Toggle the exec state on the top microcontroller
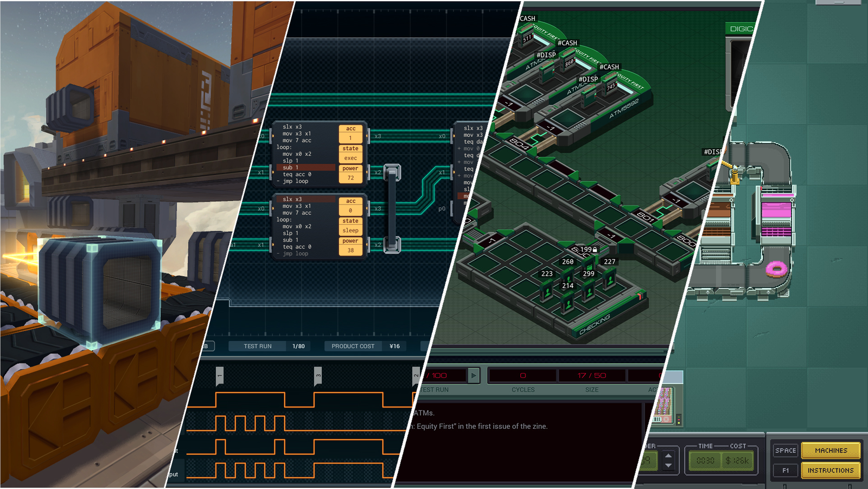The height and width of the screenshot is (489, 868). (x=350, y=158)
